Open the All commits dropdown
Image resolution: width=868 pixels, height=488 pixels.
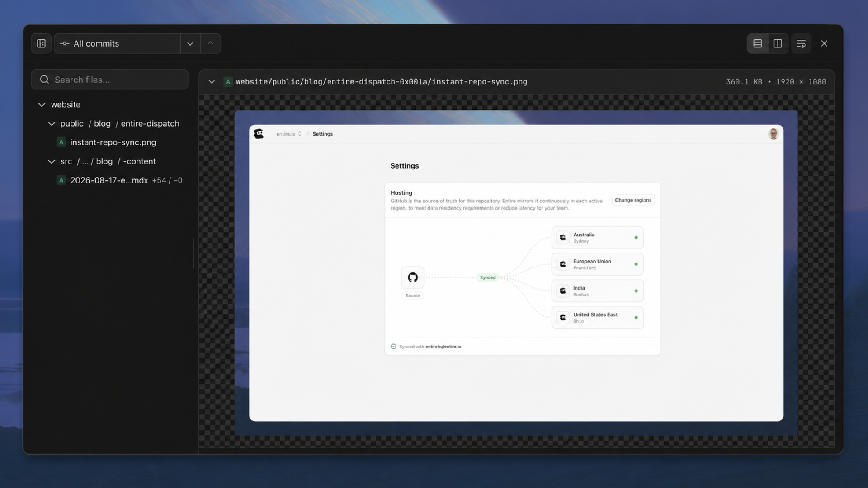point(117,43)
